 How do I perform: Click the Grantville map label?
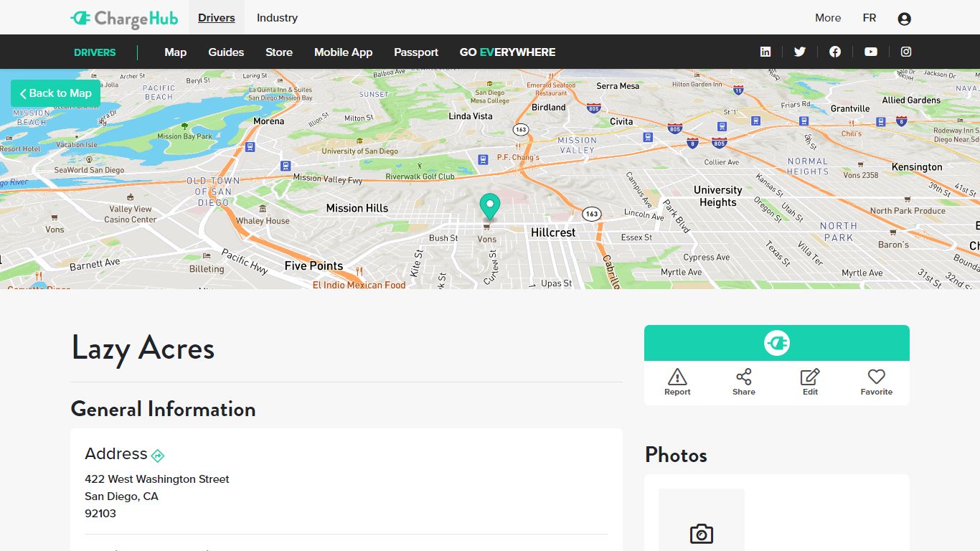[x=850, y=108]
